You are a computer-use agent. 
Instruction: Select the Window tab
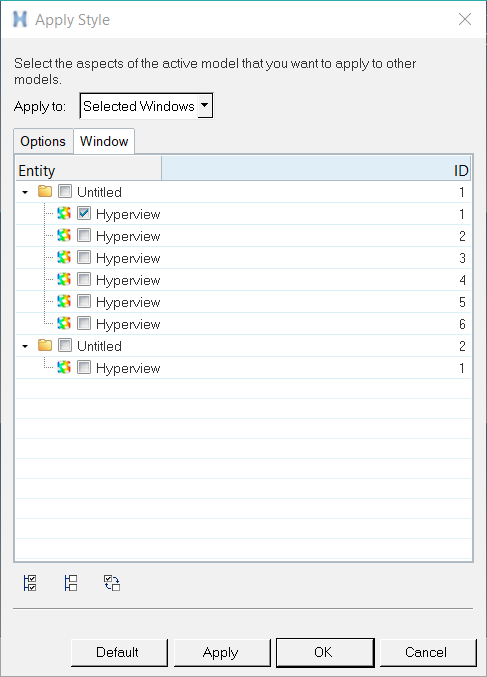pyautogui.click(x=104, y=141)
